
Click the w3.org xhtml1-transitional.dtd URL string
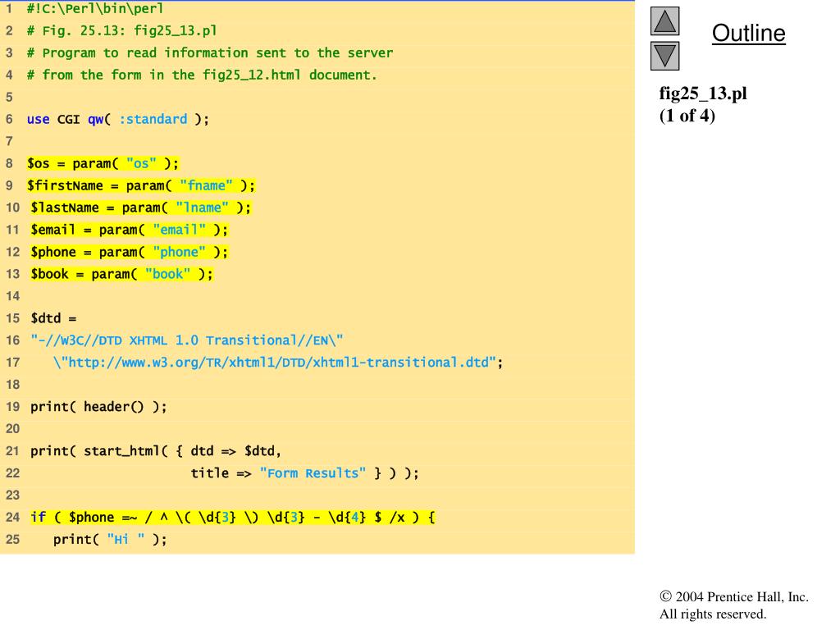278,363
